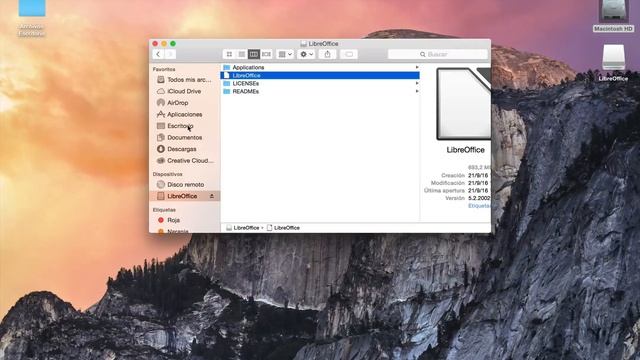This screenshot has width=640, height=360.
Task: Click the Finder forward arrow
Action: pos(170,54)
